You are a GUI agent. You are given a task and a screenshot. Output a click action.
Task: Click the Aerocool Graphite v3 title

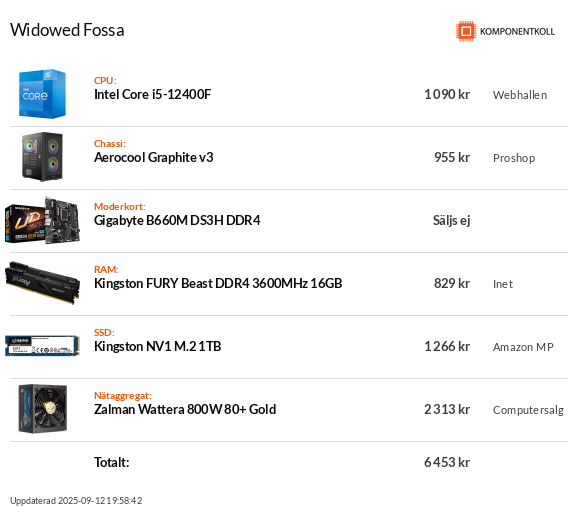pos(154,157)
